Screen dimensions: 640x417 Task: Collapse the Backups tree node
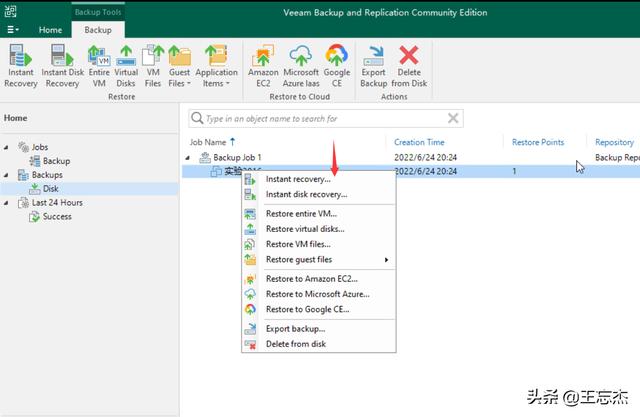(x=6, y=175)
